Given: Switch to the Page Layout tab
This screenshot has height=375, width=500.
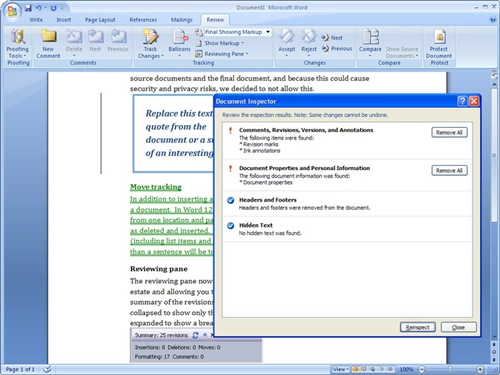Looking at the screenshot, I should click(100, 20).
